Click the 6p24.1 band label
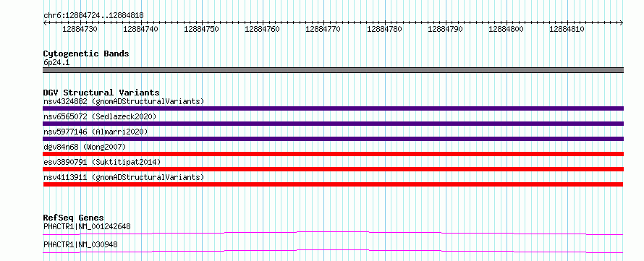644x261 pixels. (x=56, y=63)
